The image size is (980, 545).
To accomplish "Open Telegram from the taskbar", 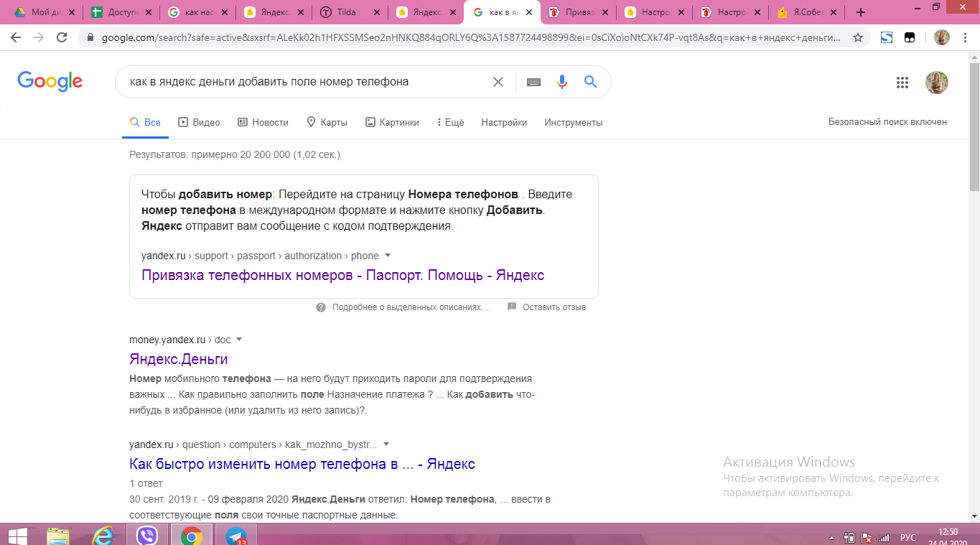I will 235,535.
